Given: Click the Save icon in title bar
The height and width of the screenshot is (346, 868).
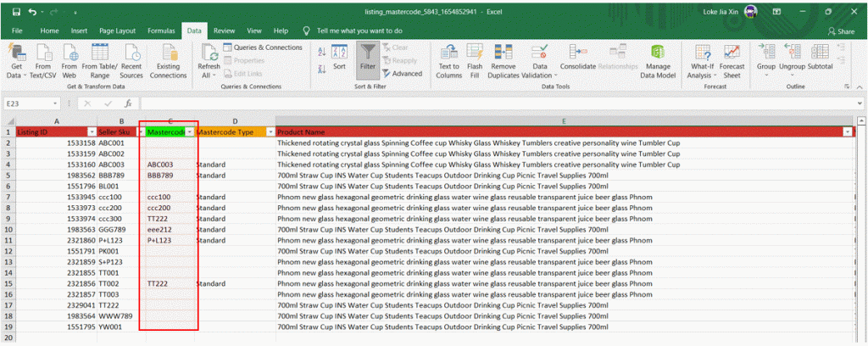Looking at the screenshot, I should [x=16, y=11].
